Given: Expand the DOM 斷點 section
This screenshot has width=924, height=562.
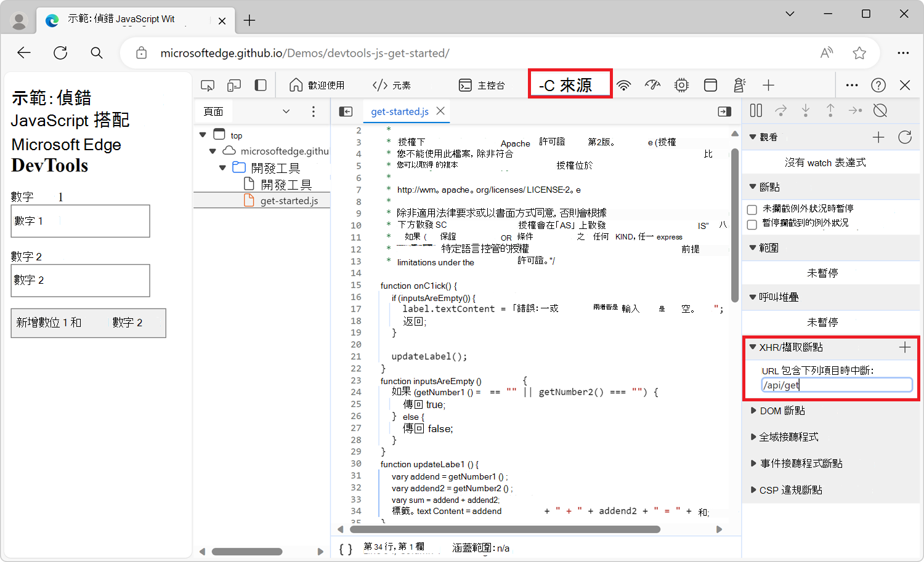Looking at the screenshot, I should [x=754, y=411].
